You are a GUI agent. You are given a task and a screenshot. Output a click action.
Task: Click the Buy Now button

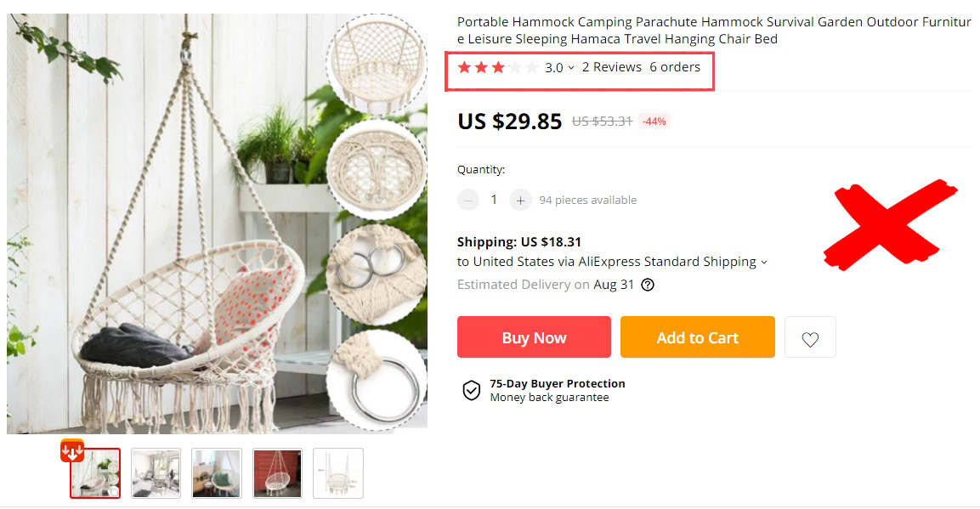tap(534, 337)
